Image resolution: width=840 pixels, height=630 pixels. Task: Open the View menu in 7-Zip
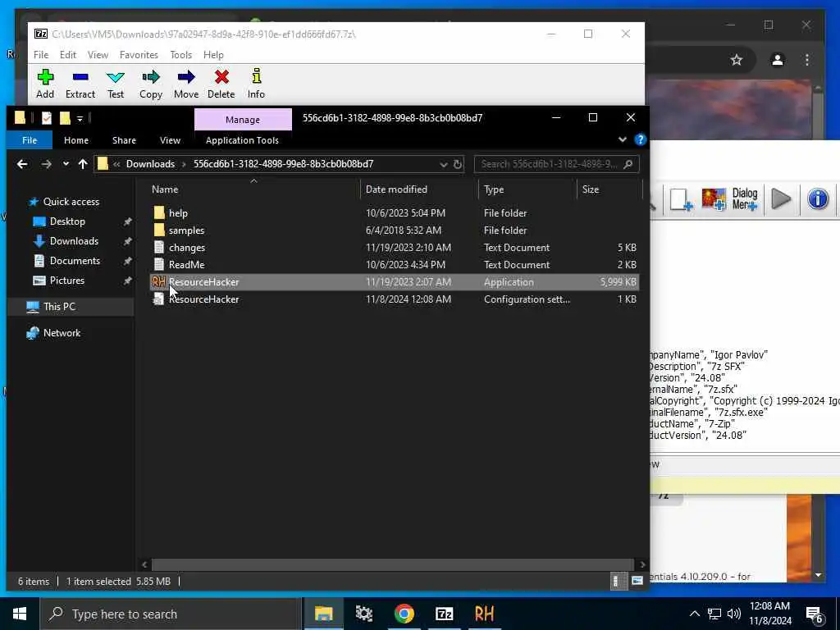tap(98, 55)
